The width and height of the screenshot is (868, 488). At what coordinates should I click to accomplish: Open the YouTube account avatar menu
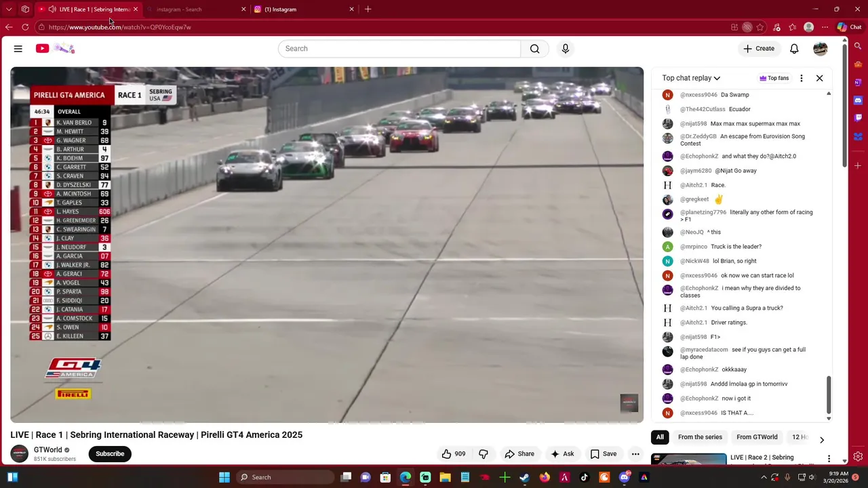pos(821,49)
